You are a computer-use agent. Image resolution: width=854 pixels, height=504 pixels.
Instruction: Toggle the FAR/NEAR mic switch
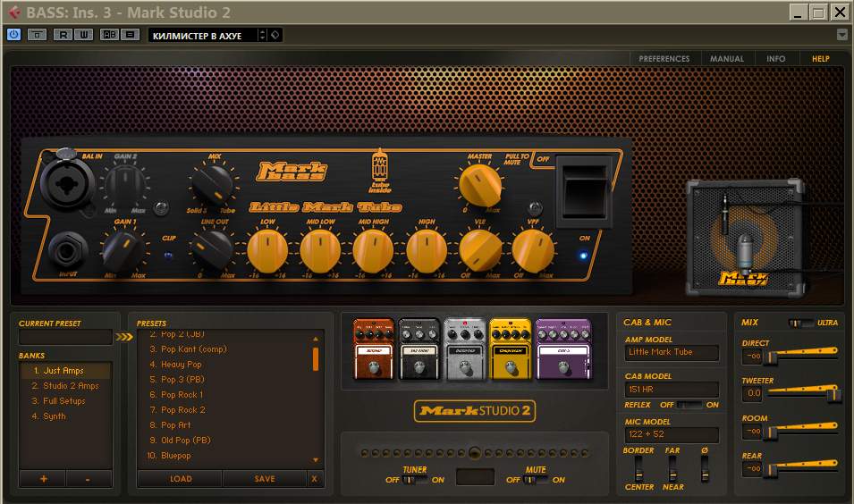[672, 468]
